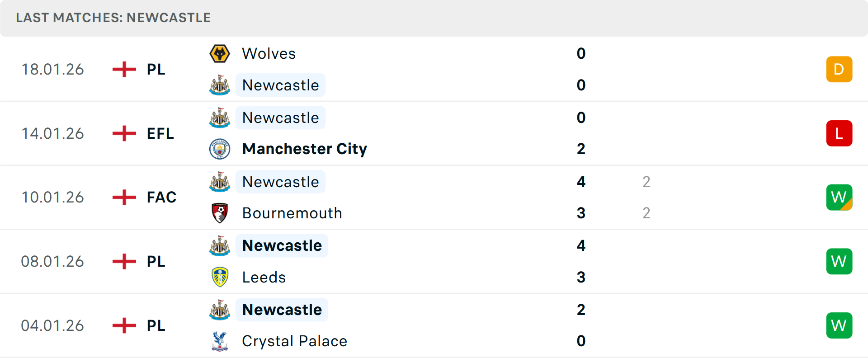Click the red L loss badge
The image size is (868, 358).
(839, 133)
